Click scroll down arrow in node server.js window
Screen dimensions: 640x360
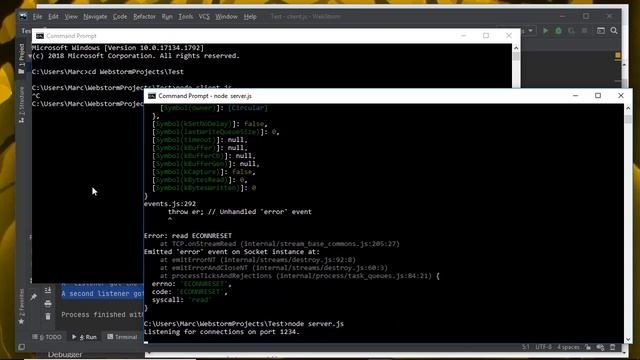click(x=628, y=339)
